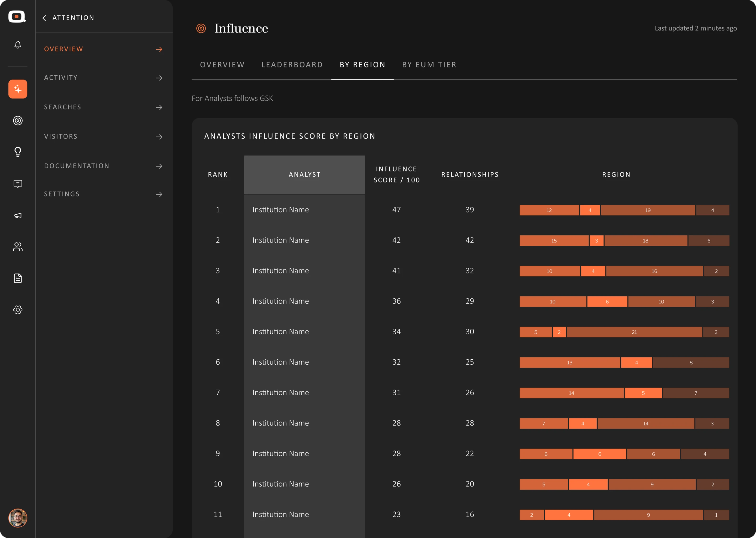Switch to the By EUM Tier tab
The height and width of the screenshot is (538, 756).
(429, 65)
